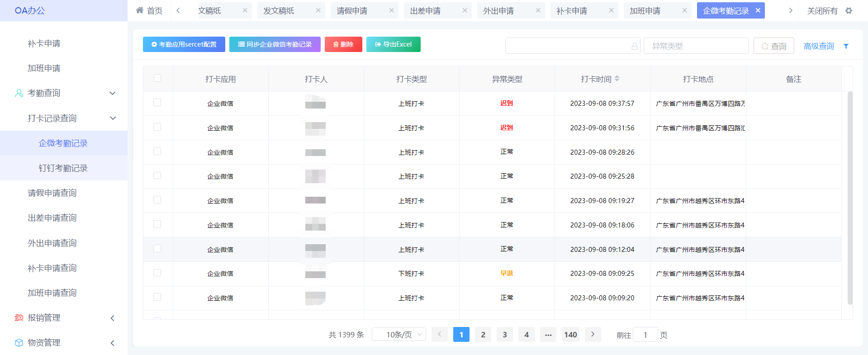Close the 请假申请 tab

point(391,10)
